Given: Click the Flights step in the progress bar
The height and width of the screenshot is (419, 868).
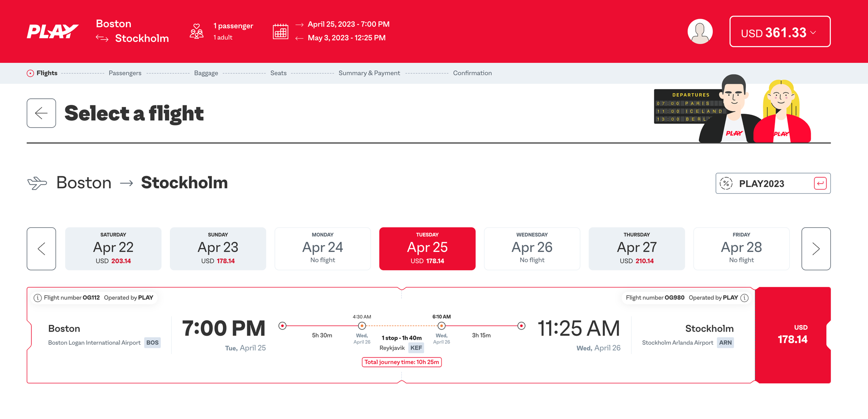Looking at the screenshot, I should tap(46, 73).
